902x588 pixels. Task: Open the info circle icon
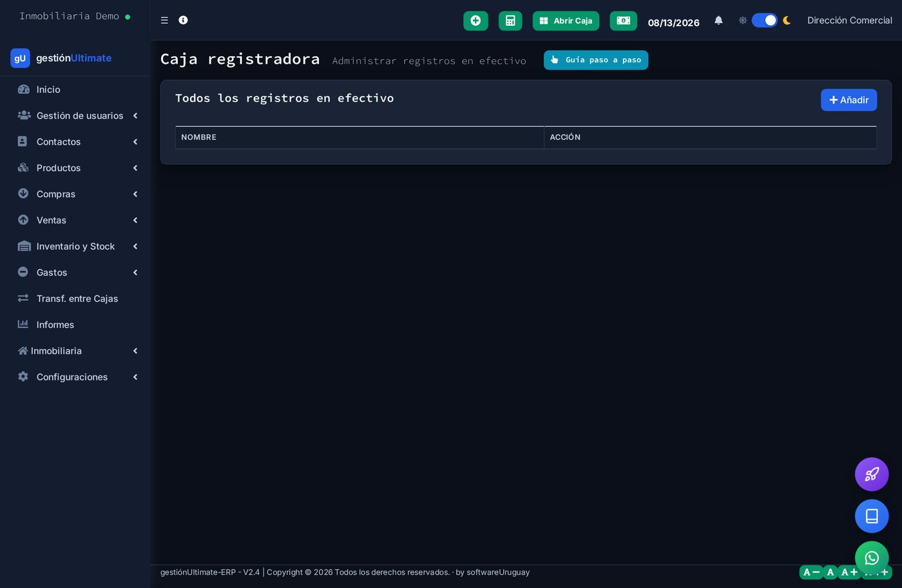pos(183,20)
